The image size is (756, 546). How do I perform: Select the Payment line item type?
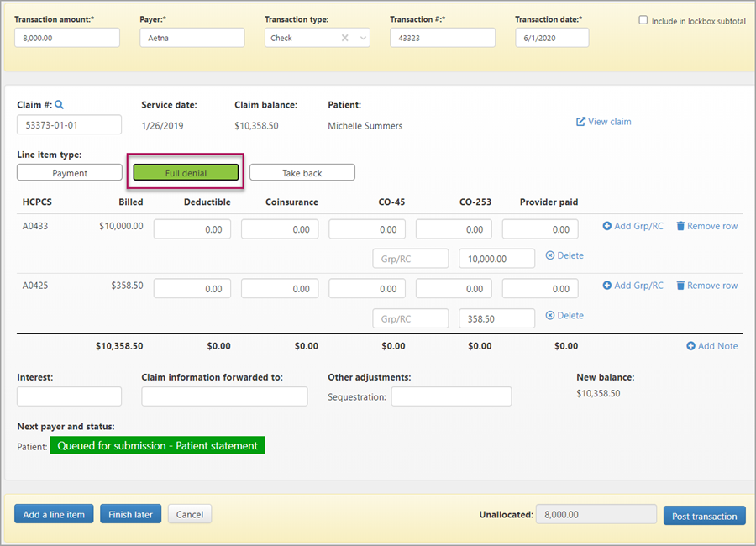coord(70,173)
